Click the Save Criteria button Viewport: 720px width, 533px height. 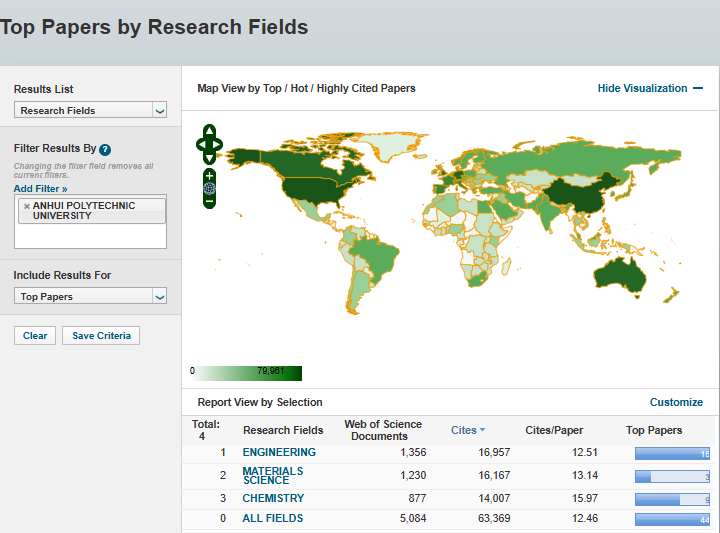[x=101, y=336]
